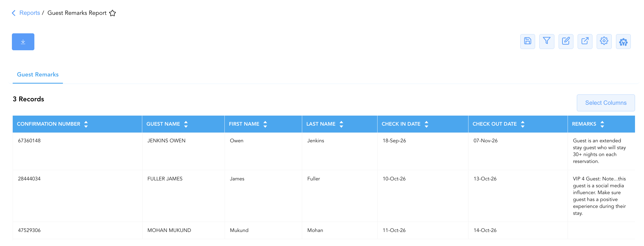Click the back chevron beside Reports
Screen dimensions: 644x246
pos(14,13)
